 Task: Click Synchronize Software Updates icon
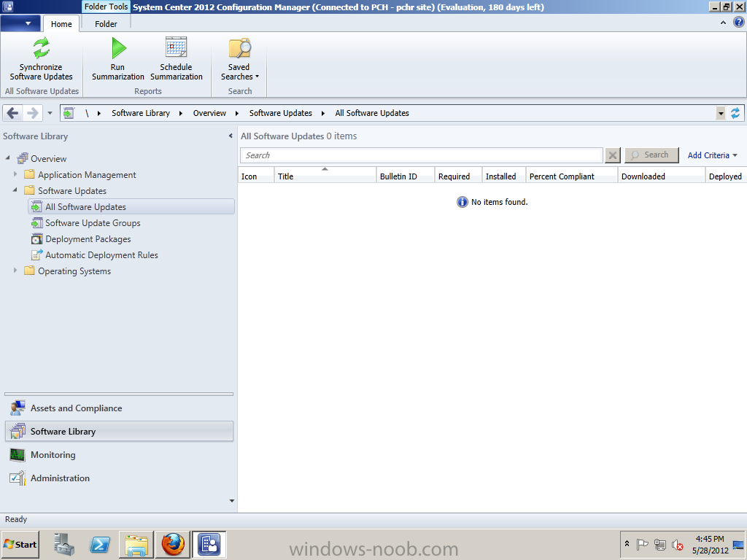pos(41,47)
